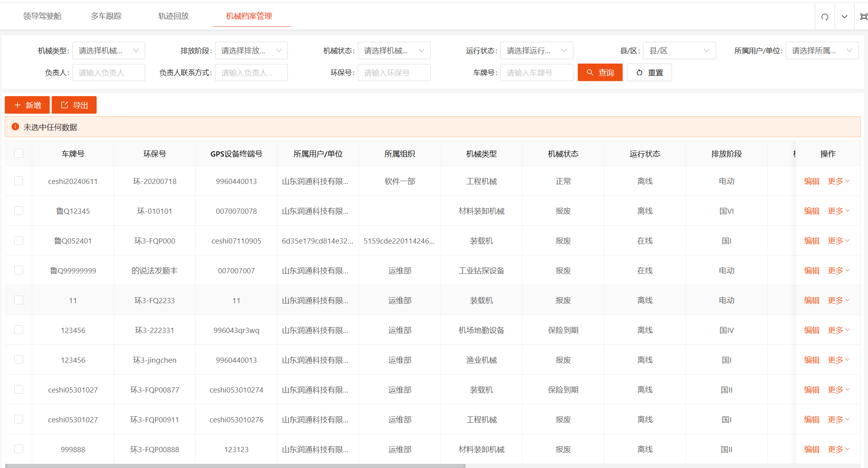868x468 pixels.
Task: Click the refresh icon at top right
Action: tap(825, 17)
